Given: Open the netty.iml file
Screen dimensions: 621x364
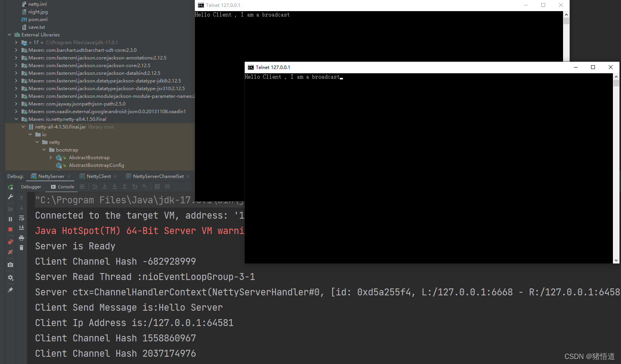Looking at the screenshot, I should click(37, 4).
